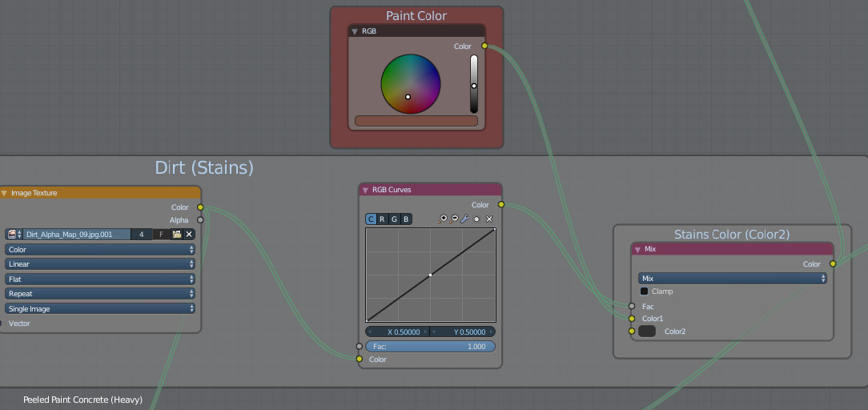Screen dimensions: 868x410
Task: Zoom out on the RGB Curves view
Action: pos(454,219)
